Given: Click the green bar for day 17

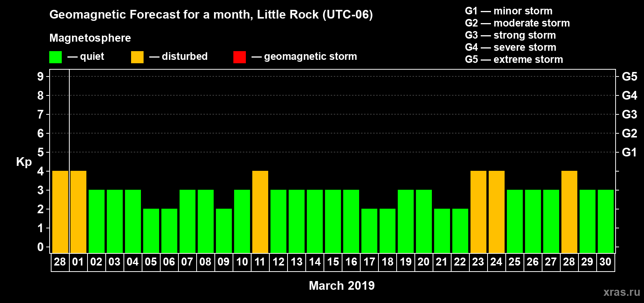Looking at the screenshot, I should pos(369,231).
